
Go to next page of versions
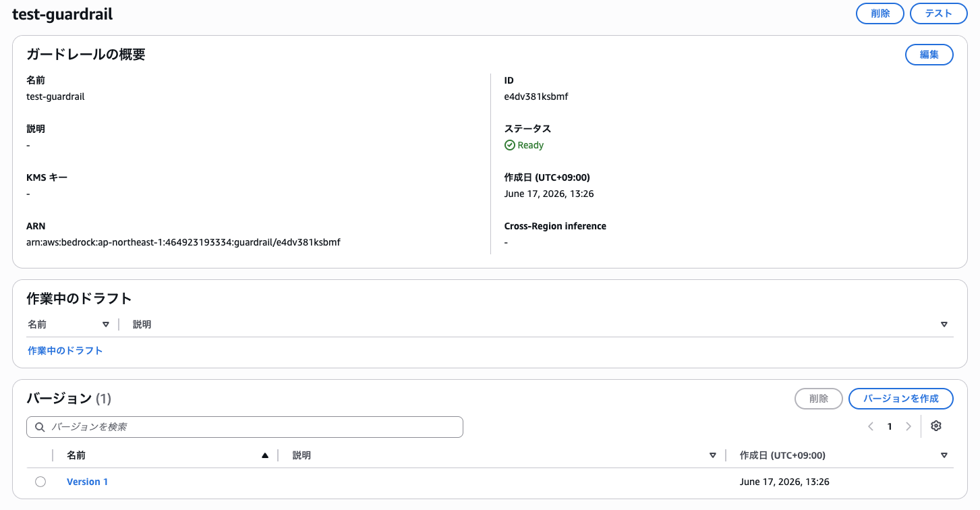pos(909,426)
